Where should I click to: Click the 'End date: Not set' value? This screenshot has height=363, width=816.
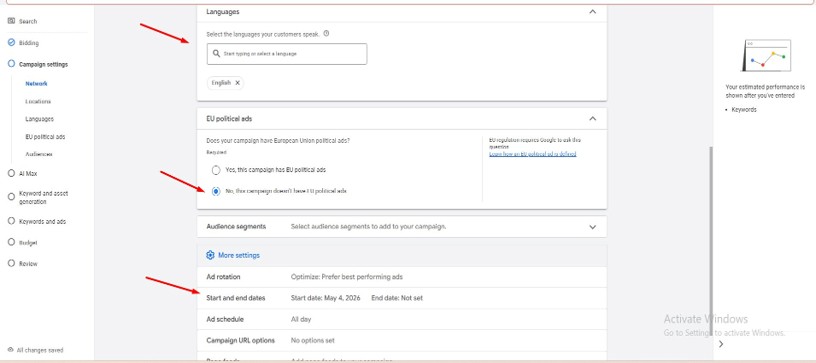(x=397, y=299)
